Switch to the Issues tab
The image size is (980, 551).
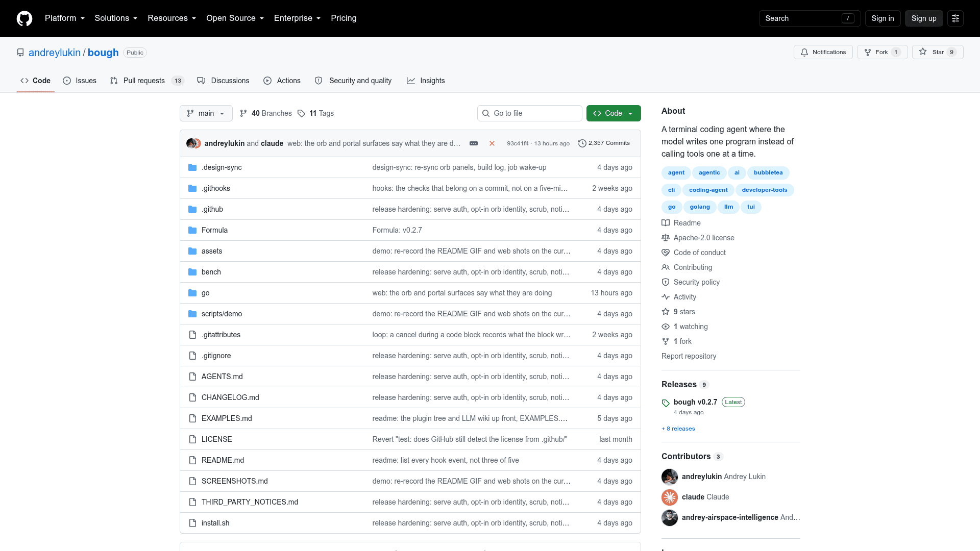tap(80, 81)
